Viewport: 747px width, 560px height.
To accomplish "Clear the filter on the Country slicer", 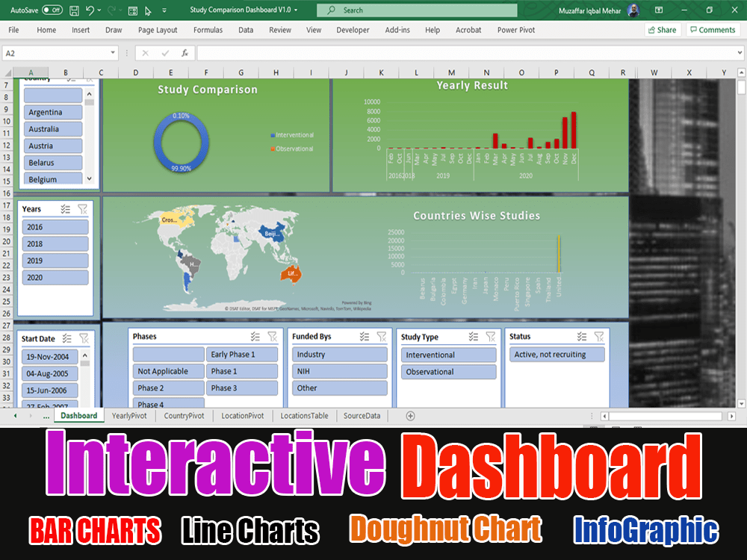I will 90,80.
